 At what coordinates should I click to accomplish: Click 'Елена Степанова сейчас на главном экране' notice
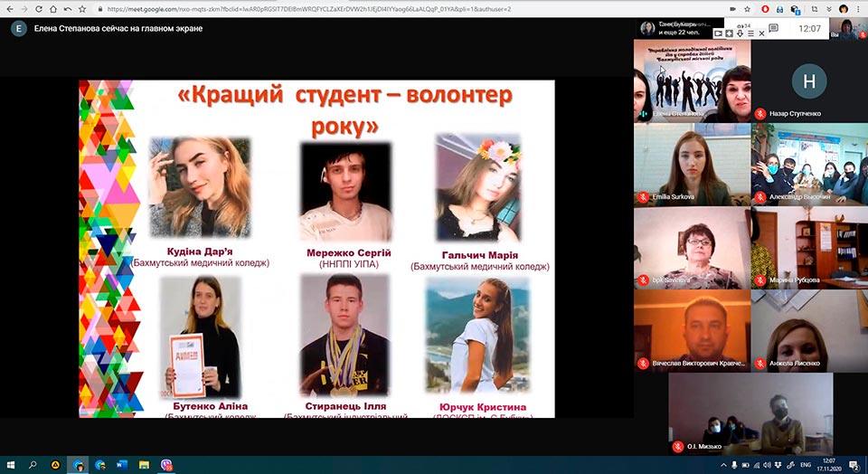tap(118, 29)
